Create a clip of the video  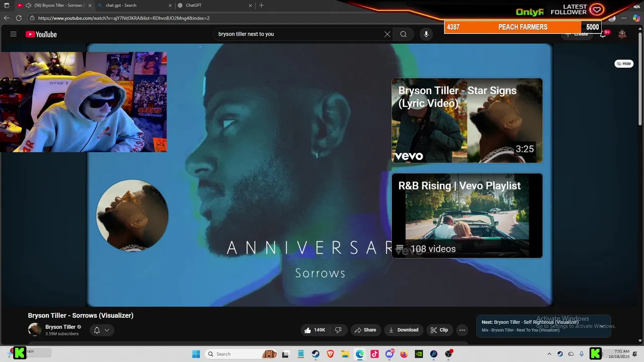439,330
